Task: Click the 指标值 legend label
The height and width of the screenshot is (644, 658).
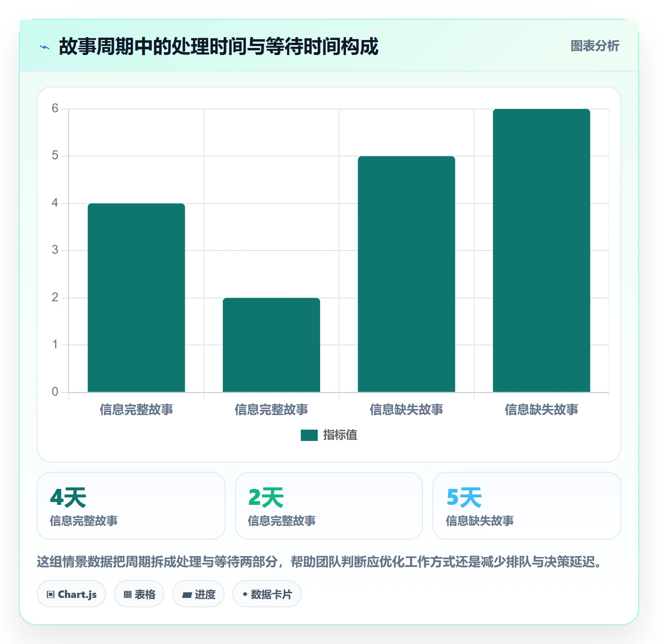Action: point(340,435)
